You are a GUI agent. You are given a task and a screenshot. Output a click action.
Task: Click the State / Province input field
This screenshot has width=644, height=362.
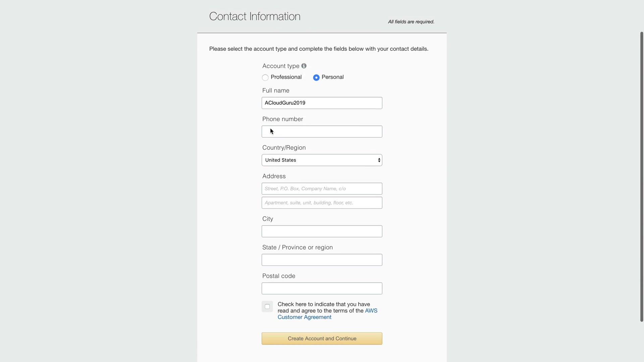pos(322,260)
